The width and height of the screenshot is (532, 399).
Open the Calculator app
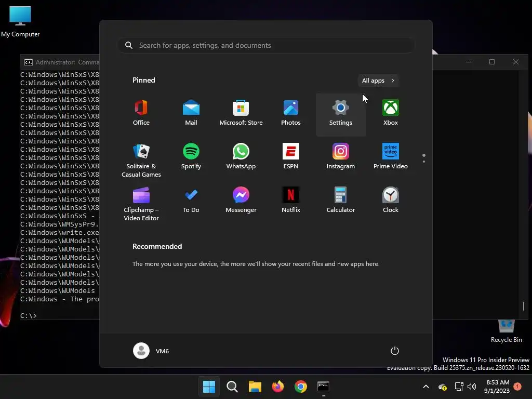click(341, 201)
